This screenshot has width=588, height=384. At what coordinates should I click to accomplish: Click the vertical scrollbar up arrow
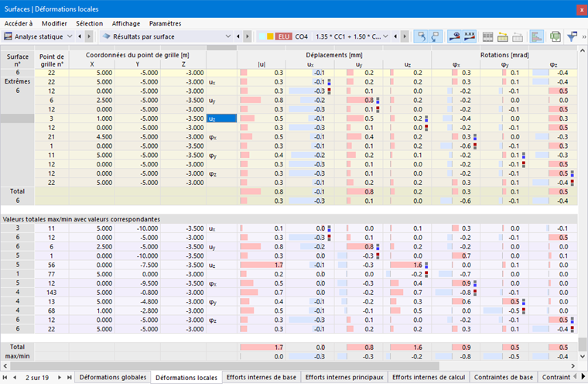click(x=582, y=50)
